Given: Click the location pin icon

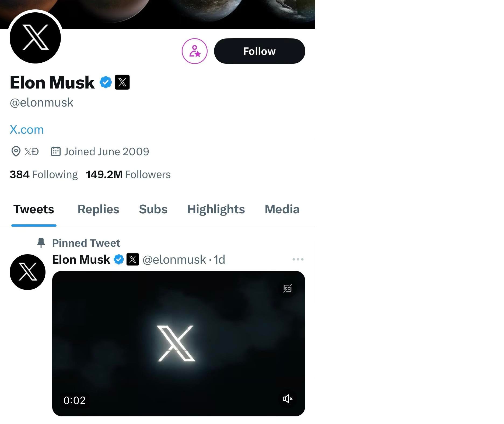Looking at the screenshot, I should 16,151.
